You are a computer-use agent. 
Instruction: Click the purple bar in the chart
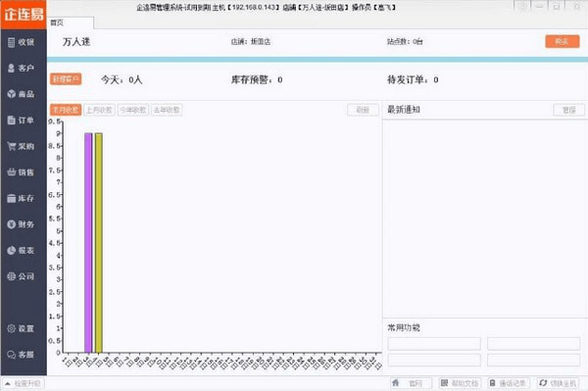click(x=88, y=243)
